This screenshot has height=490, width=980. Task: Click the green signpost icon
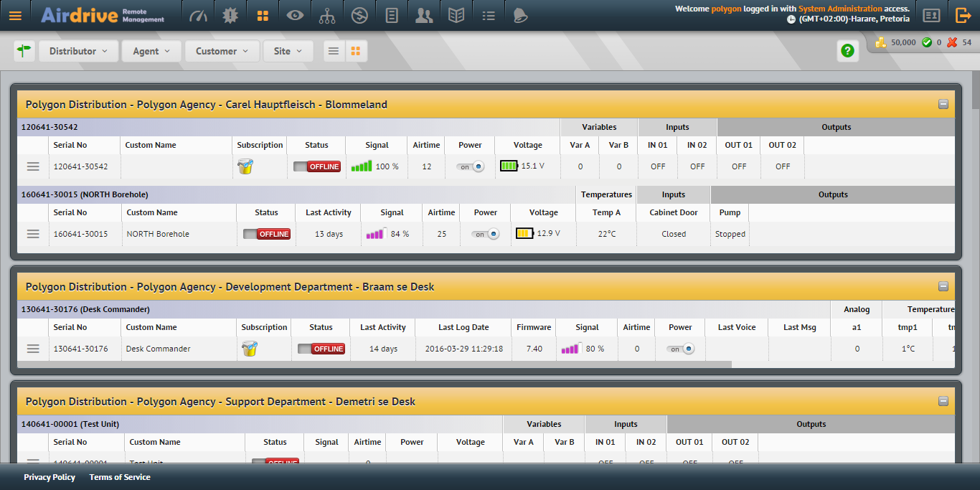click(x=24, y=51)
